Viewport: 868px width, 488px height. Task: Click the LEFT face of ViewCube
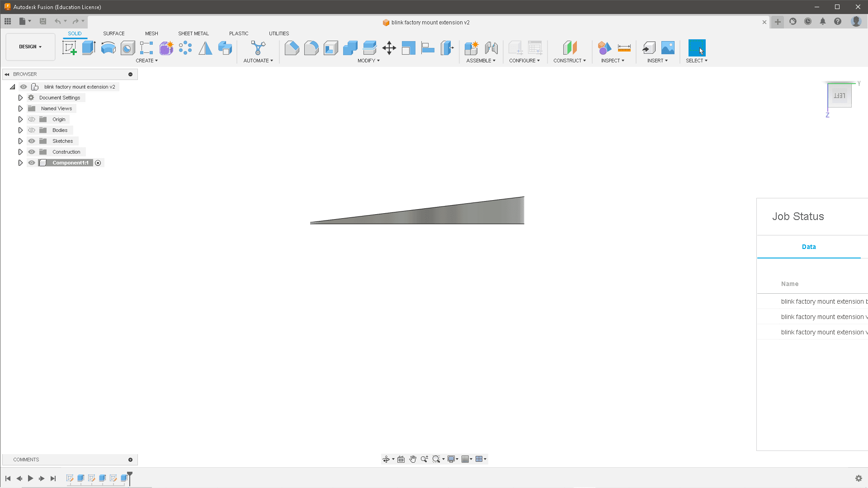[x=840, y=96]
